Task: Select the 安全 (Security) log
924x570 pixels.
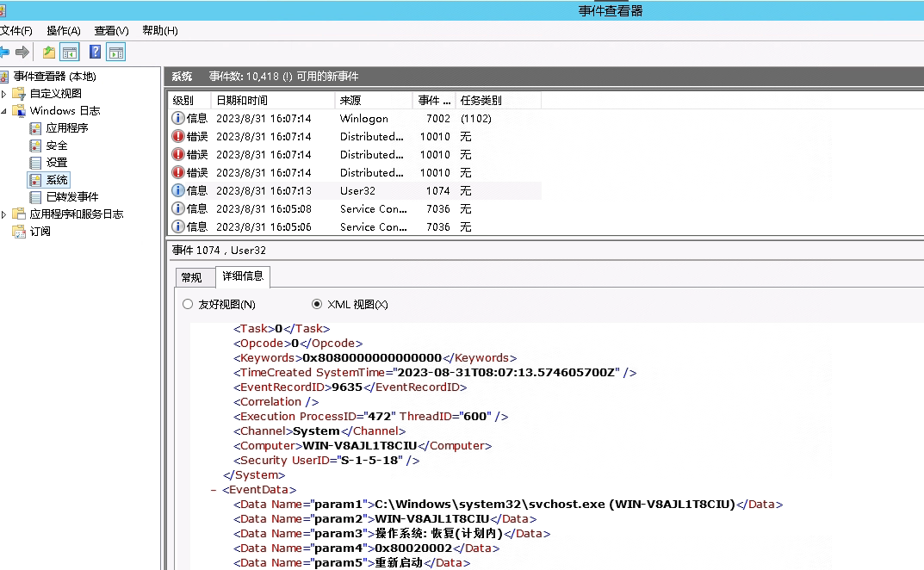Action: [57, 146]
